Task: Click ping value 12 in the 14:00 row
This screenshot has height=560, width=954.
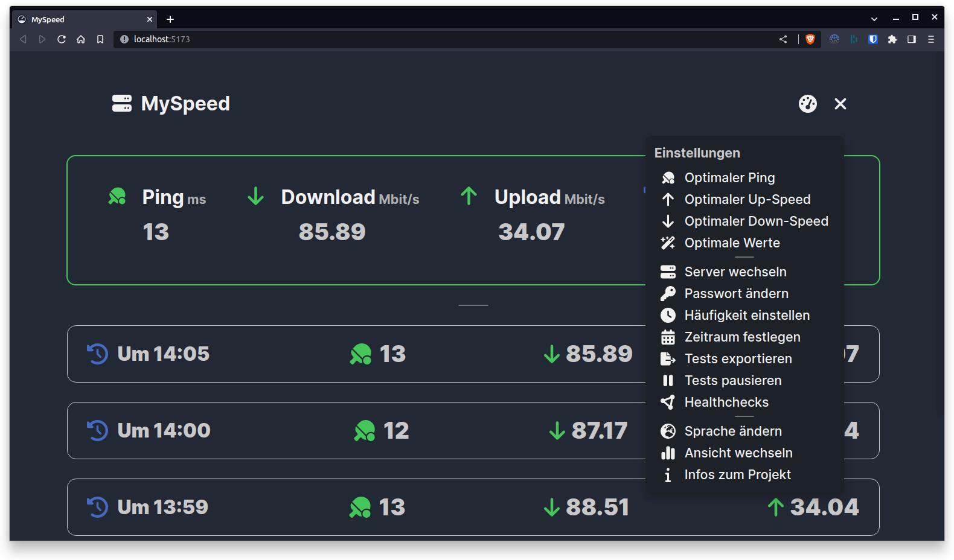Action: [396, 430]
